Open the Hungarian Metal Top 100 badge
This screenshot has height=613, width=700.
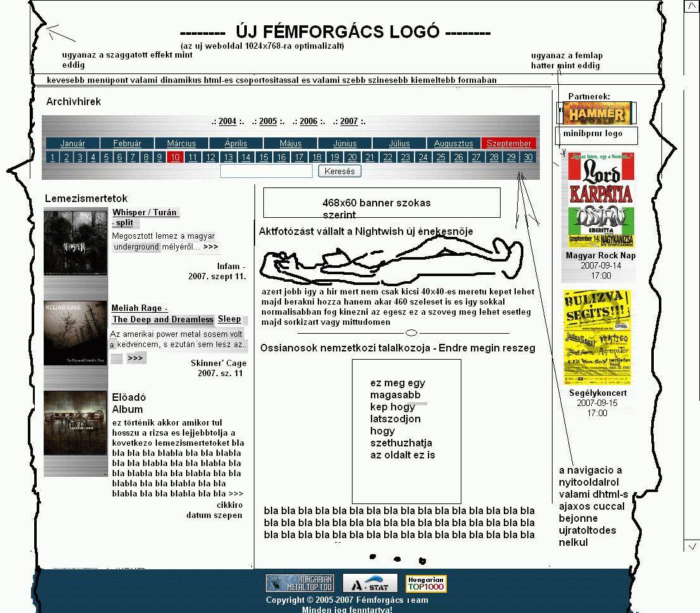pyautogui.click(x=299, y=583)
